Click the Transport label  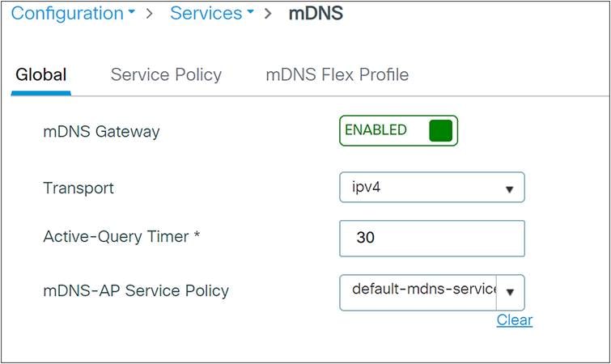[x=78, y=188]
